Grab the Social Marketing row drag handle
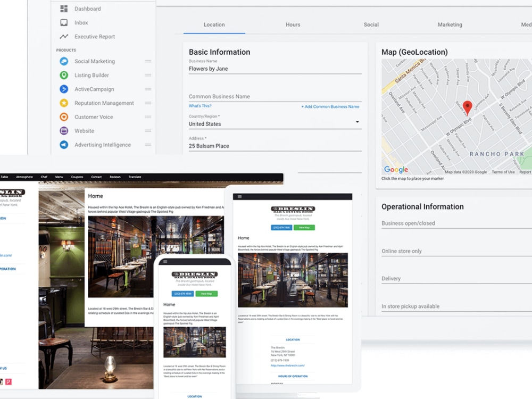Viewport: 532px width, 399px height. click(148, 61)
